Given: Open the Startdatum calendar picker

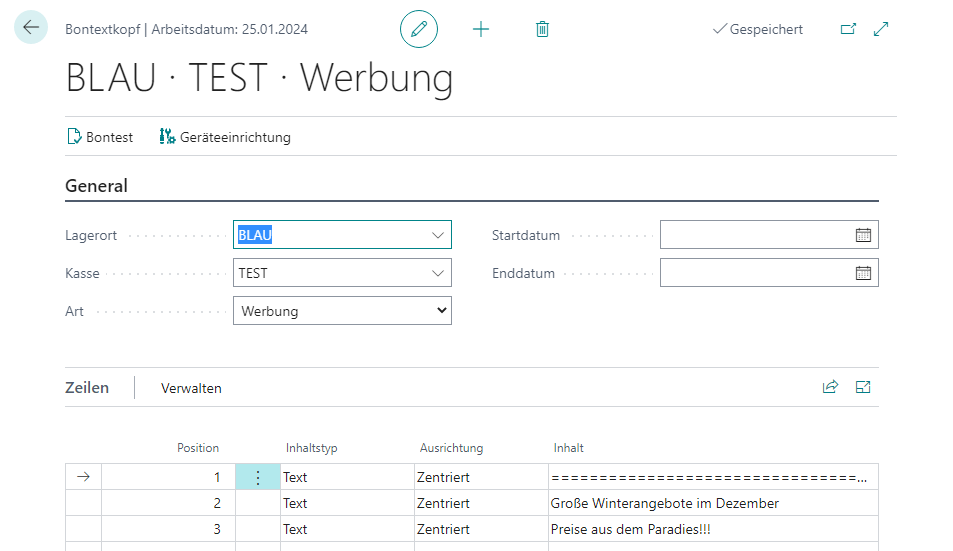Looking at the screenshot, I should [x=864, y=235].
